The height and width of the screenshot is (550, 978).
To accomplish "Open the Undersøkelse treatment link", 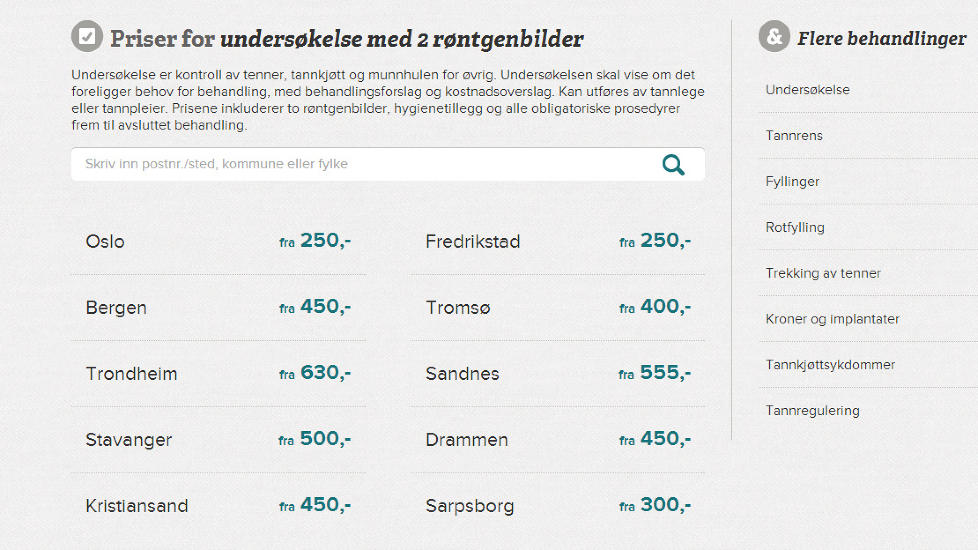I will tap(807, 89).
